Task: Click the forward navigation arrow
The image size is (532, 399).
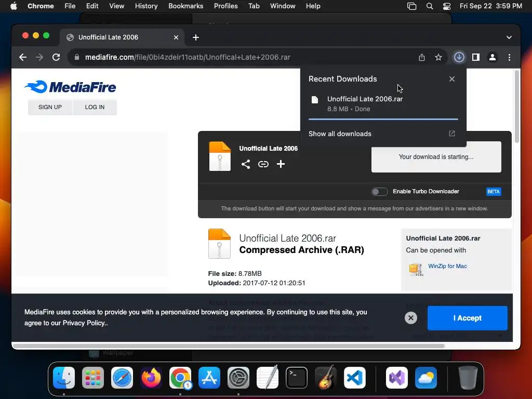Action: 39,57
